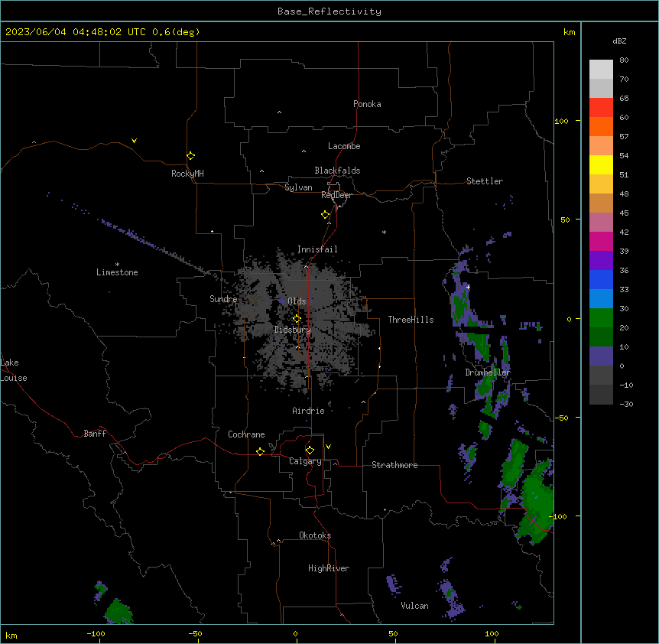This screenshot has width=659, height=644.
Task: Click the 80 value on dBZ scale
Action: 624,60
